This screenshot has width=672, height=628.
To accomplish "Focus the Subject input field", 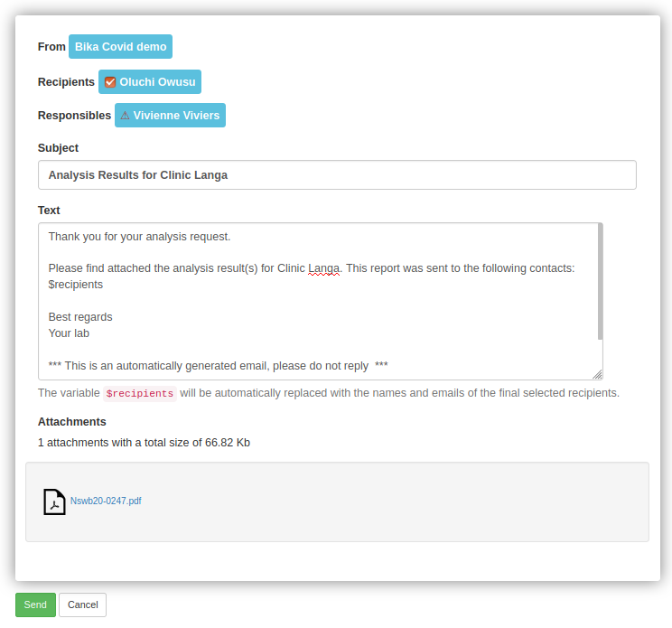I will tap(336, 175).
